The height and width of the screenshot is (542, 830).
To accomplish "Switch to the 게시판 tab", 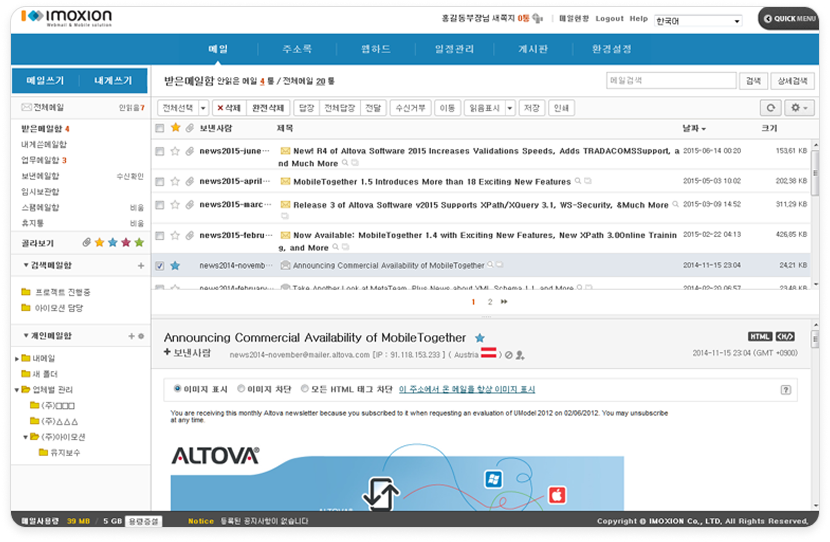I will coord(533,49).
